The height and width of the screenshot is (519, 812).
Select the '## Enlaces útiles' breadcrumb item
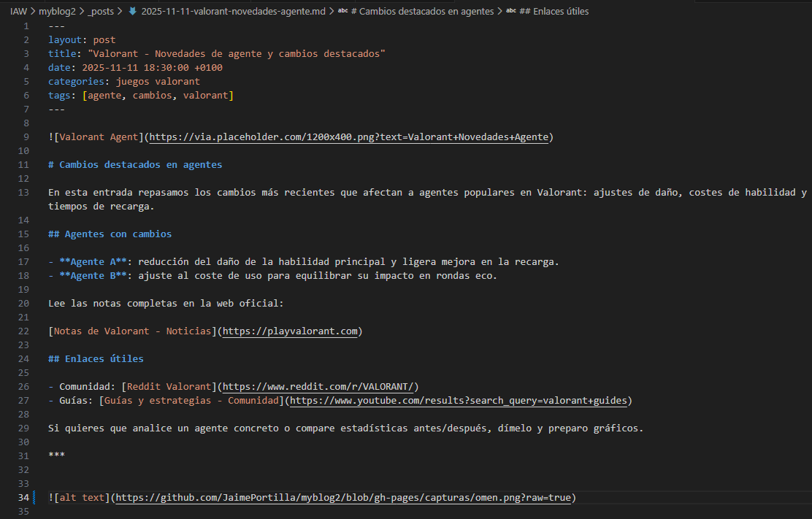click(555, 11)
